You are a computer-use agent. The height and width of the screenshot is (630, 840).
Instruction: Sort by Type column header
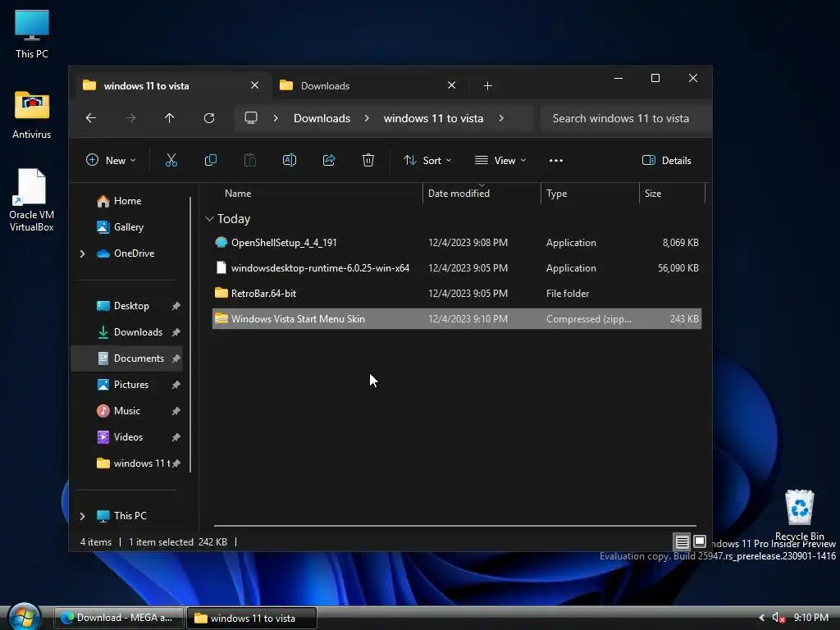[x=590, y=194]
